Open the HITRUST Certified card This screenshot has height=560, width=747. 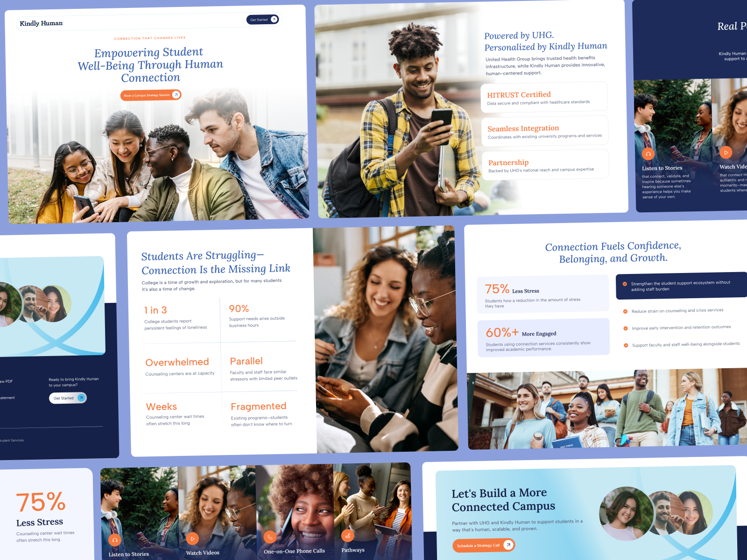(544, 98)
